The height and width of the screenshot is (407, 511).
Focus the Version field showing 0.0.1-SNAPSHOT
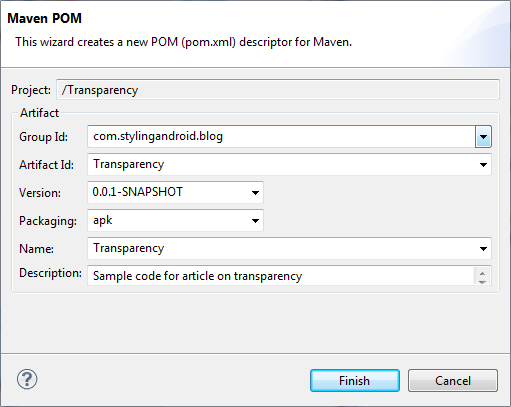coord(168,193)
